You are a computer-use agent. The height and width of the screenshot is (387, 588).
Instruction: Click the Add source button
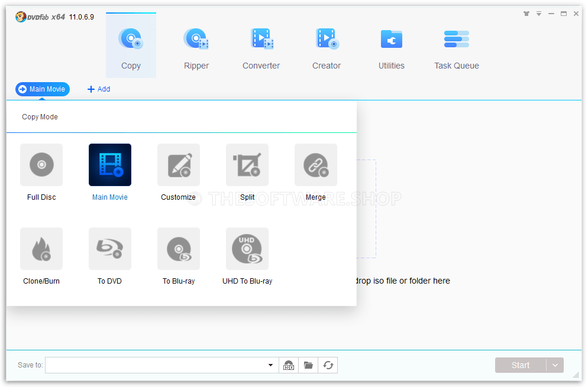point(99,89)
